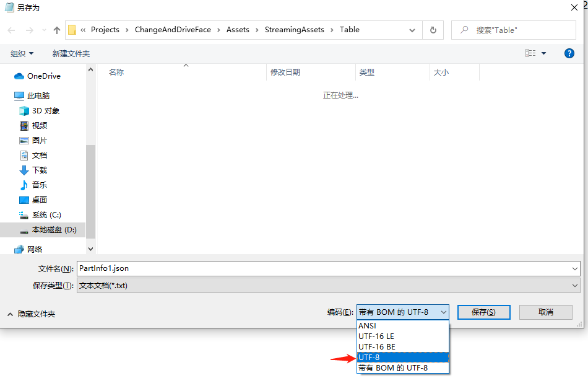Expand the chevron after Assets breadcrumb

click(257, 30)
